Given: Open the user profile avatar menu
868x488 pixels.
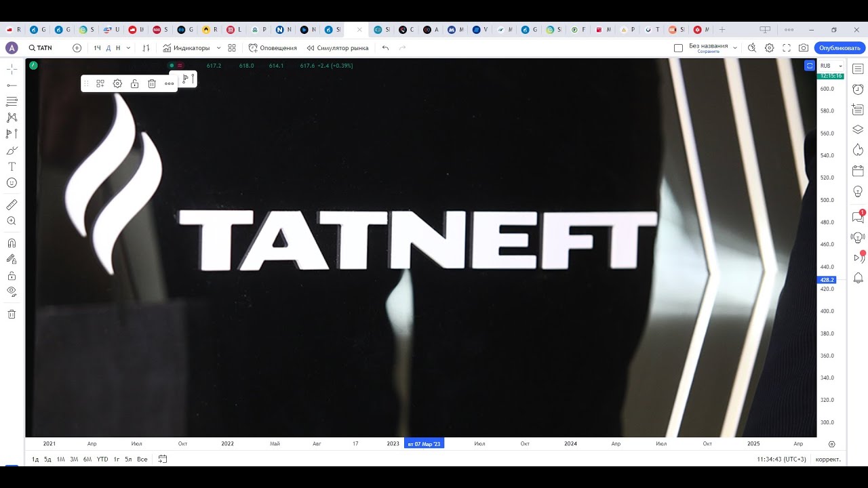Looking at the screenshot, I should pos(12,48).
